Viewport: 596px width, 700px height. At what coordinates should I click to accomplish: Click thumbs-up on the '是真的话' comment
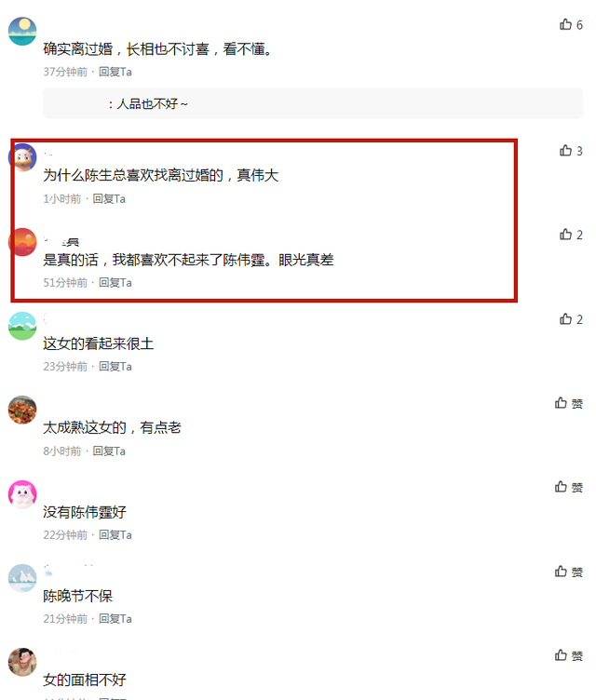click(571, 235)
